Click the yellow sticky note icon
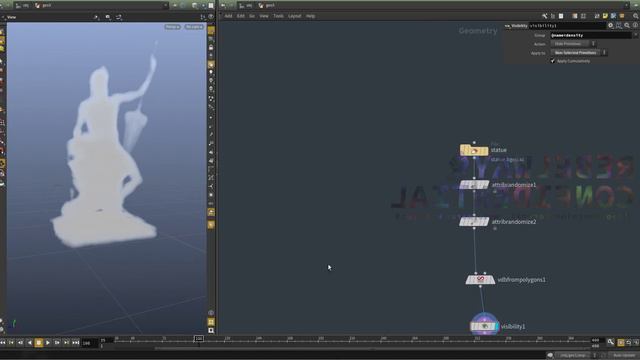 point(605,16)
